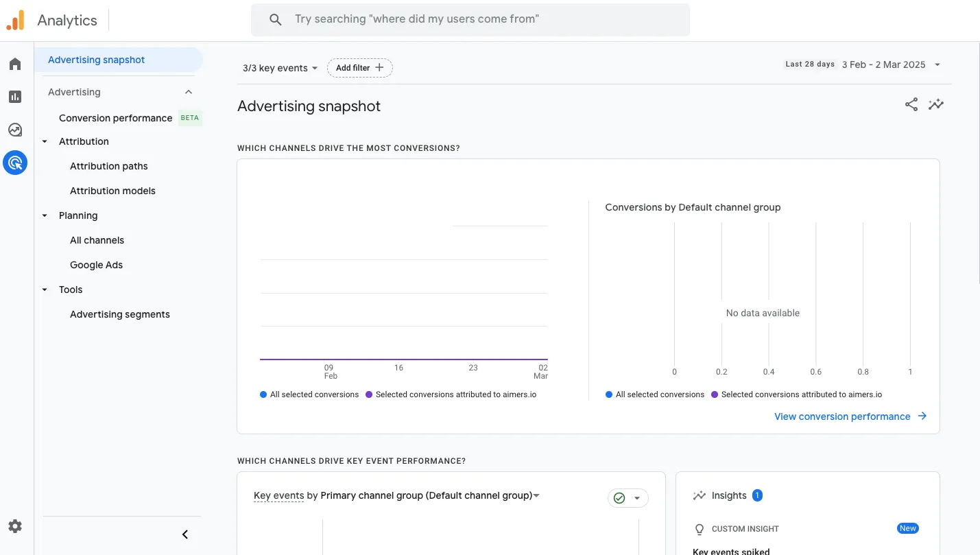Screen dimensions: 980x555
Task: Collapse the left navigation panel with the chevron
Action: 184,533
